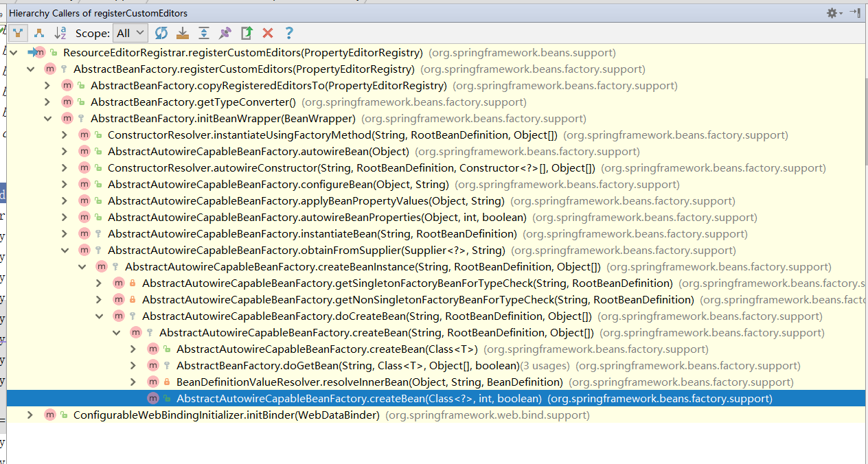
Task: Click method icon of resolveInnerBean row
Action: click(152, 382)
